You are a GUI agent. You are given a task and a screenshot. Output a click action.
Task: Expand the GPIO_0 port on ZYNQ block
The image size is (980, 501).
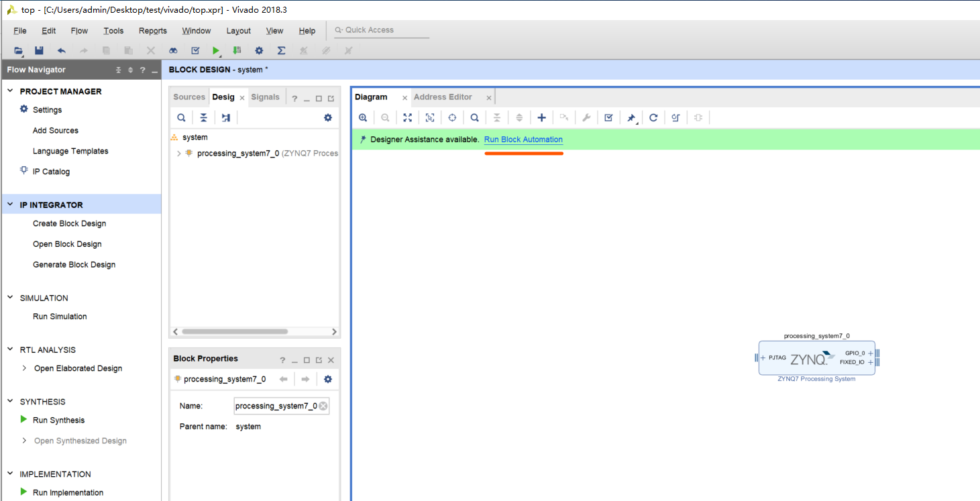871,353
